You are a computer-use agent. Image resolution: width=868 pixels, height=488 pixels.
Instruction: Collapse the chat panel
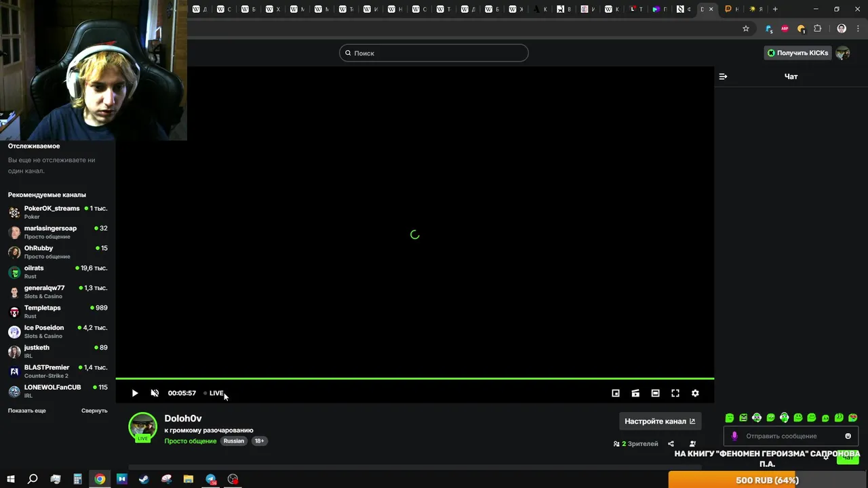[723, 77]
